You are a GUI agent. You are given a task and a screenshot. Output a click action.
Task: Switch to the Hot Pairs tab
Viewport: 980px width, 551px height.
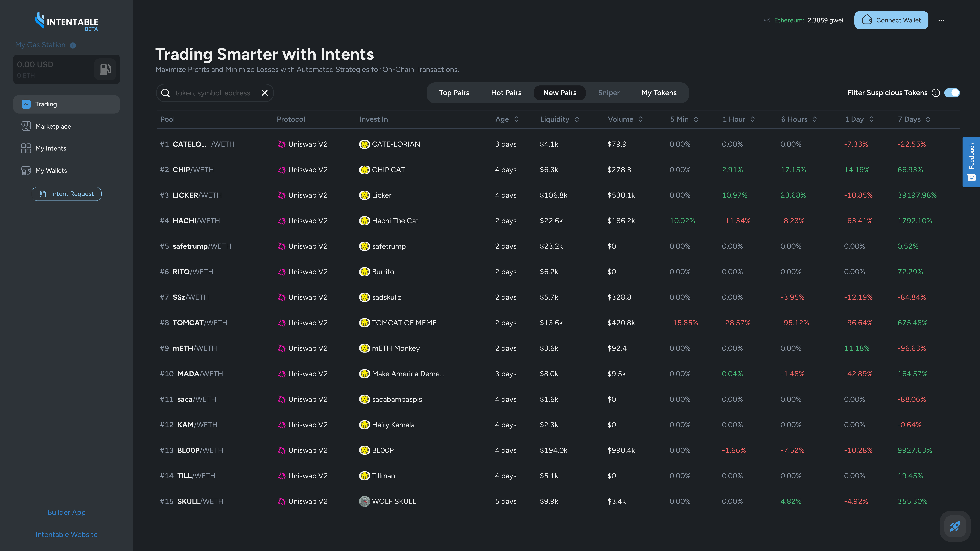pos(506,93)
